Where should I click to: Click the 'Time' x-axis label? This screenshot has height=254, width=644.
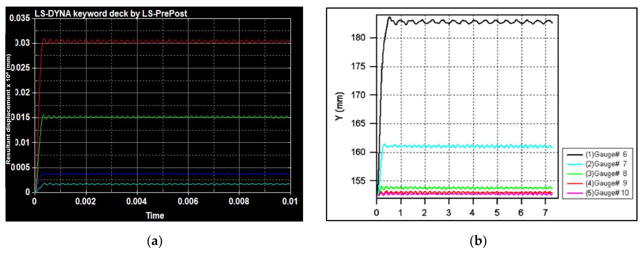(x=155, y=216)
